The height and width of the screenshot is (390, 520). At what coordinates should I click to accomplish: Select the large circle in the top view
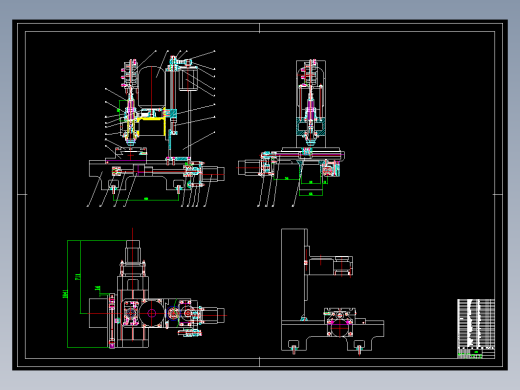tap(152, 313)
